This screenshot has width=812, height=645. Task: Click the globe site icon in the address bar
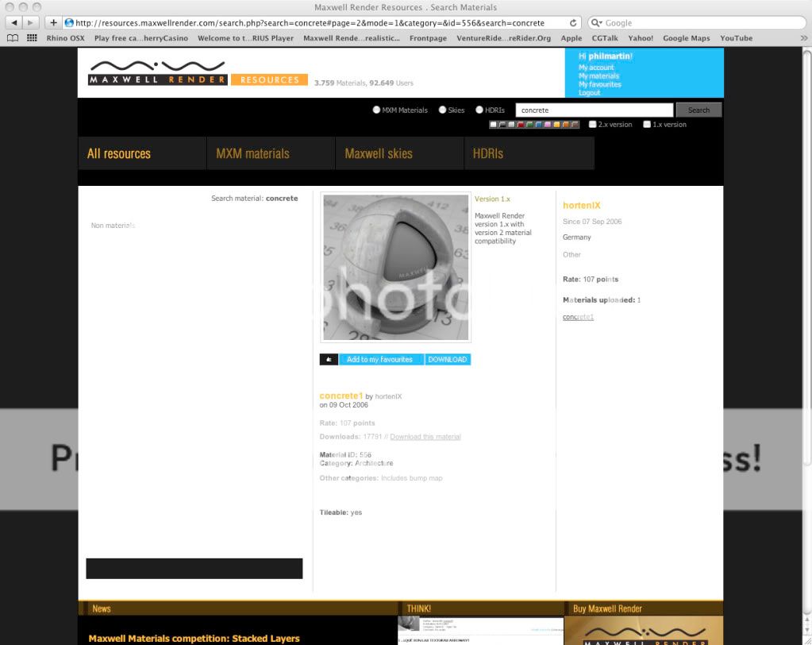[69, 23]
